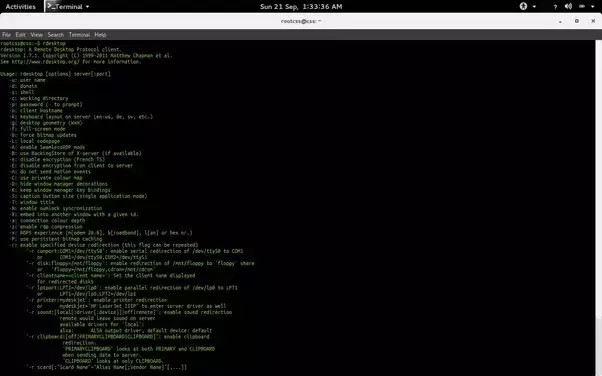Minimize the terminal window
The height and width of the screenshot is (376, 602).
tap(561, 22)
